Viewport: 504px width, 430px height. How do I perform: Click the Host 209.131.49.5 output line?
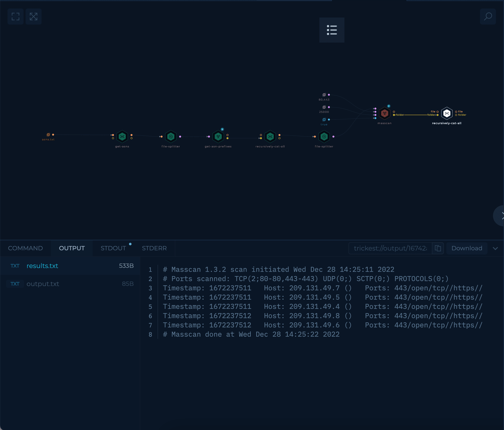tap(323, 297)
